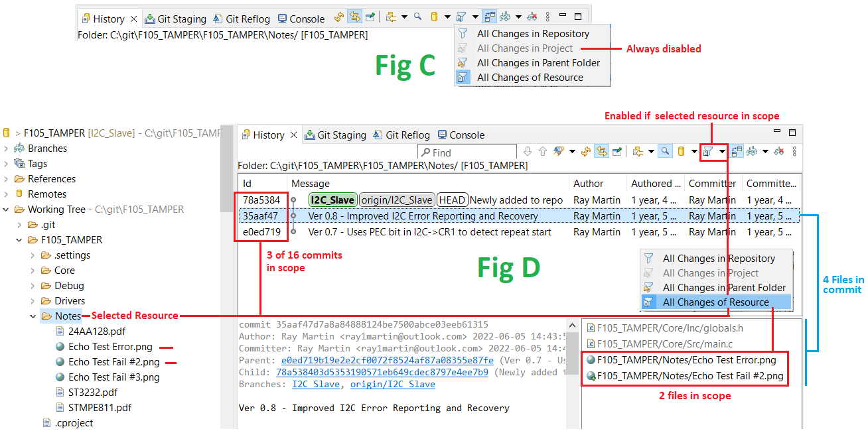Toggle the magnifier Find toolbar button in Fig D
This screenshot has height=431, width=868.
[665, 151]
